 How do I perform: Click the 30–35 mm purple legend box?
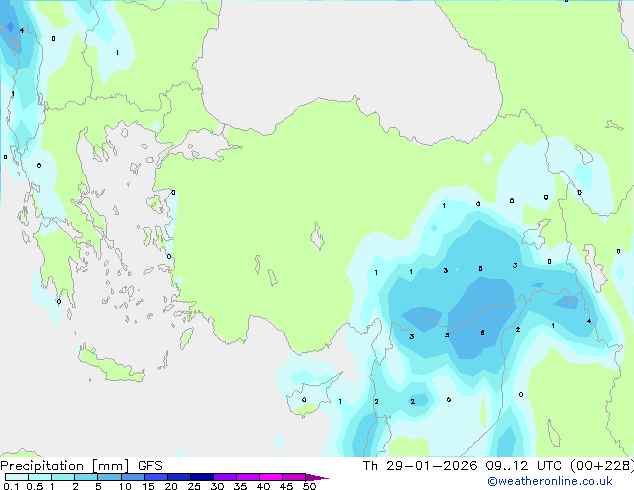(x=224, y=477)
